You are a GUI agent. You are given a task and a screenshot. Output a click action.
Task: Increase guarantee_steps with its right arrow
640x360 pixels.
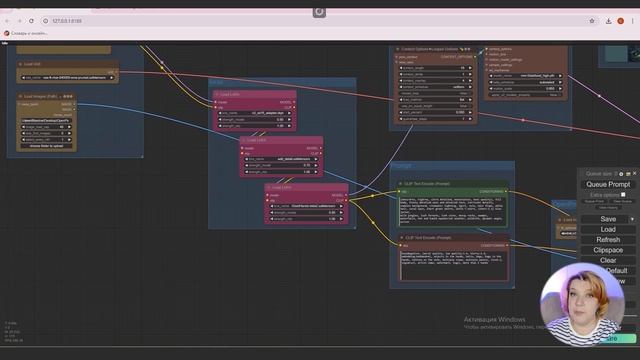[x=470, y=119]
